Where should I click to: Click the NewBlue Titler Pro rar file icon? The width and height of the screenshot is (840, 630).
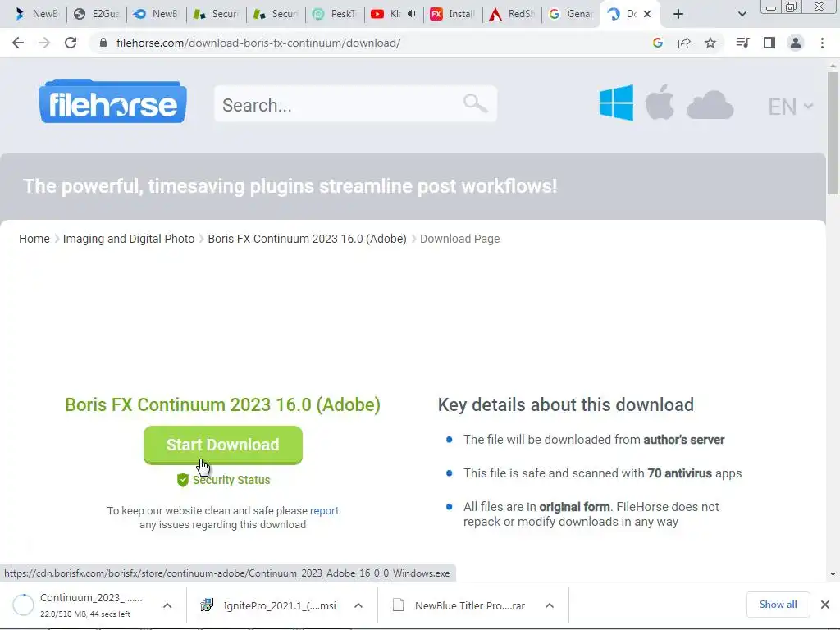click(x=398, y=605)
